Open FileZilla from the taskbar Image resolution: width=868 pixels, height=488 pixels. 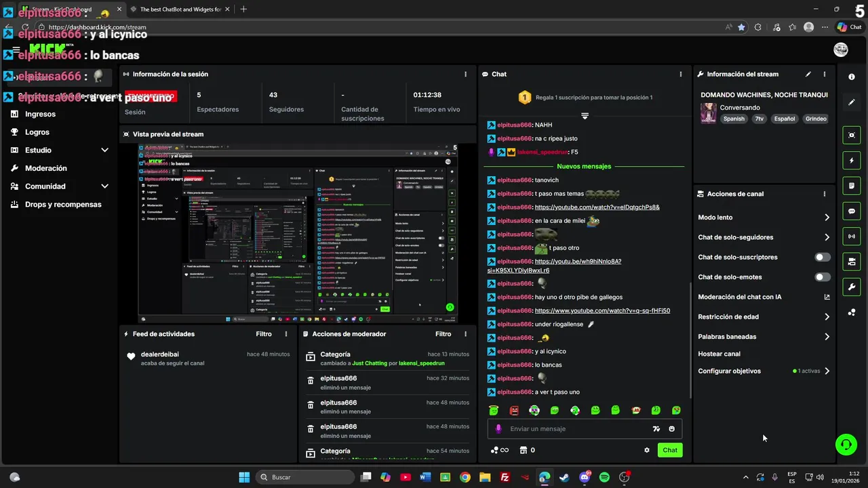[505, 477]
